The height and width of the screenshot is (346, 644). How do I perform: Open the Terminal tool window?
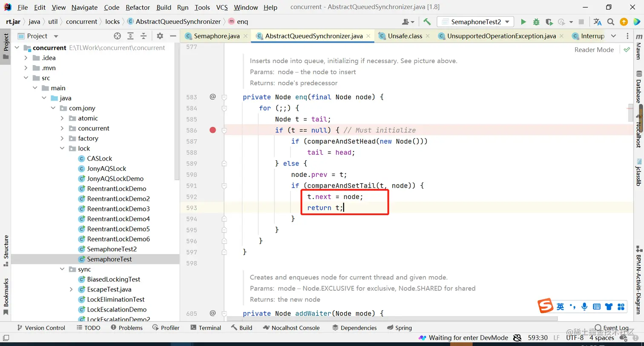206,328
